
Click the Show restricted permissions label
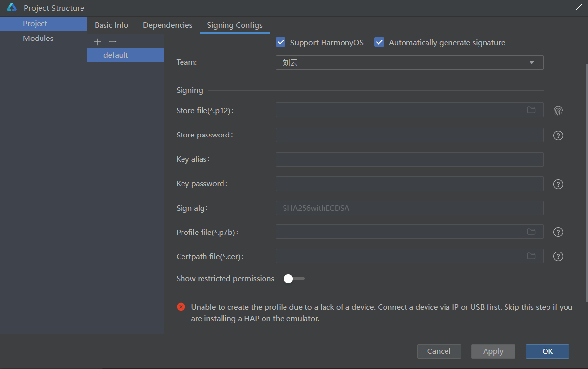pos(225,279)
